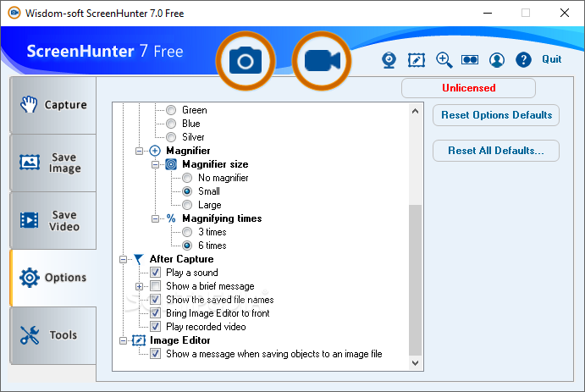Collapse the Magnifying times node
Image resolution: width=585 pixels, height=392 pixels.
[x=155, y=219]
